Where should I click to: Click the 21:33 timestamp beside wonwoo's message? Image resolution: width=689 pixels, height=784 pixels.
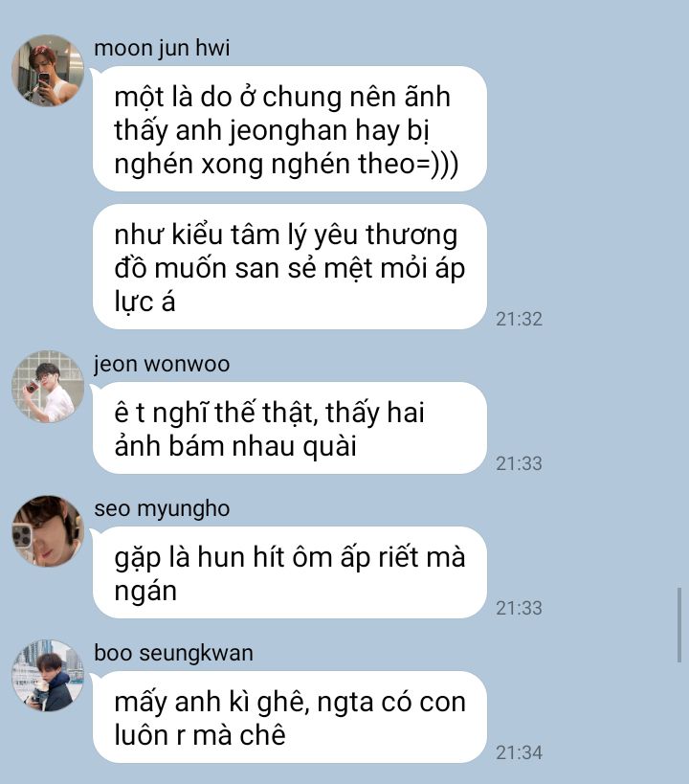[519, 463]
